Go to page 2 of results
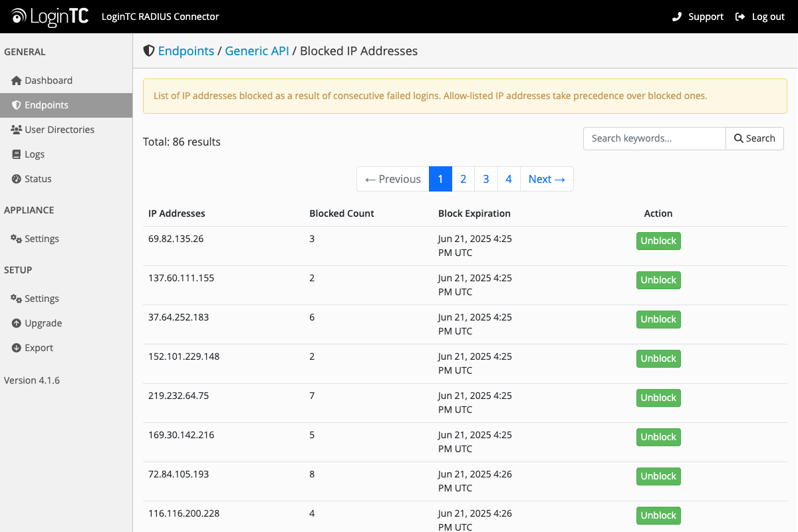The width and height of the screenshot is (798, 532). (463, 179)
